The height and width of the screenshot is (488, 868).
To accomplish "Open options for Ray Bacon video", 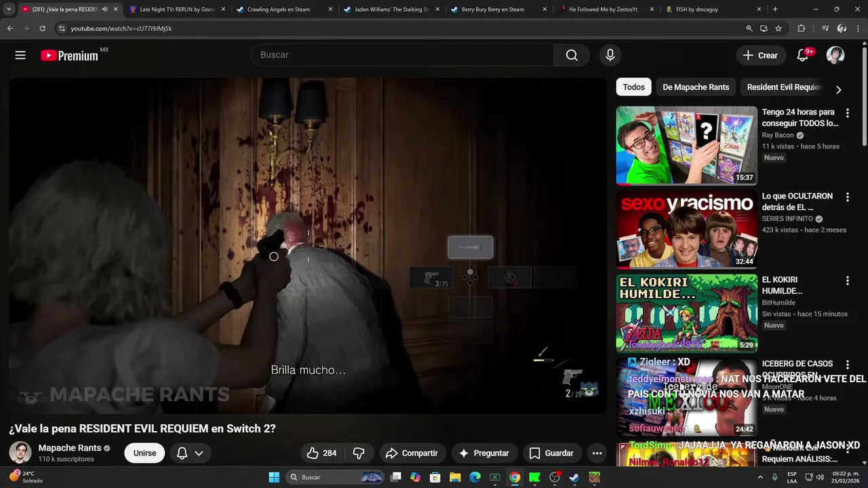I will [x=847, y=113].
